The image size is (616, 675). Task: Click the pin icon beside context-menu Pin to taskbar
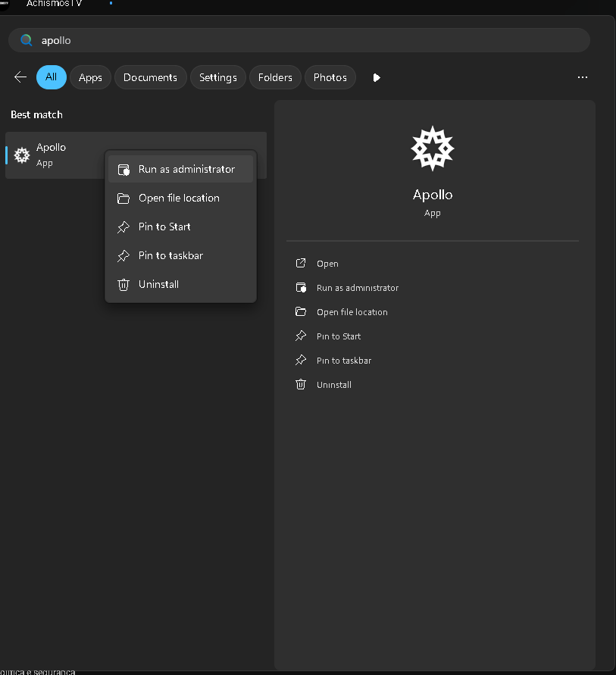click(124, 256)
